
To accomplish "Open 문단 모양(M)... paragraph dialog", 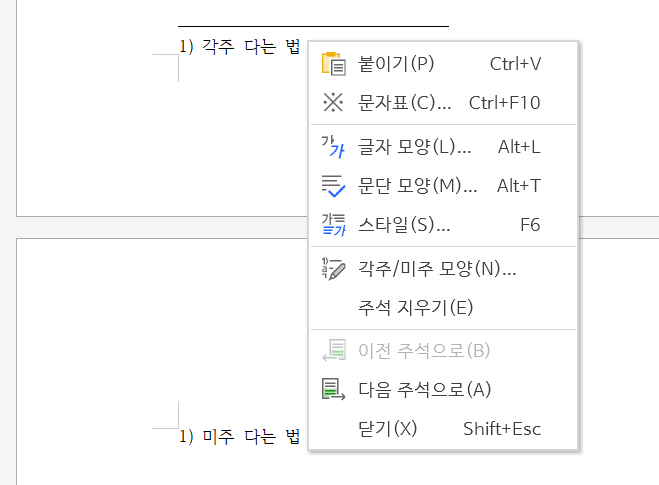I will pyautogui.click(x=443, y=186).
